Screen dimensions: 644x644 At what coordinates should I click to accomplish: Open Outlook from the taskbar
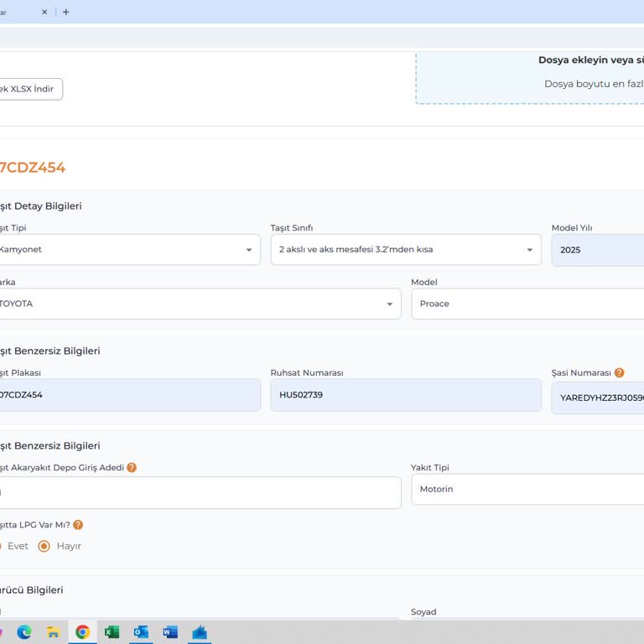click(141, 632)
